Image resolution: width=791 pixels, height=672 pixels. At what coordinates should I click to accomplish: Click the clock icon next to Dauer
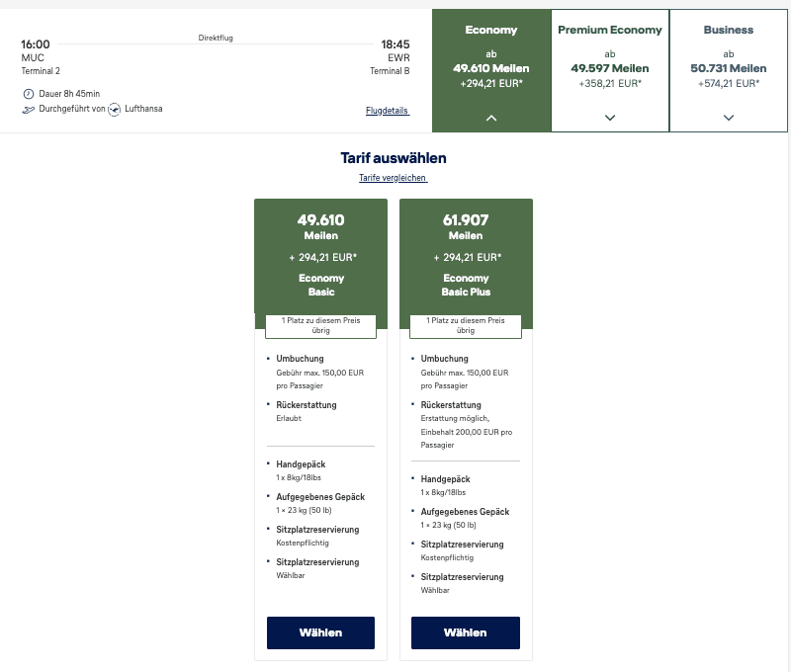[27, 94]
